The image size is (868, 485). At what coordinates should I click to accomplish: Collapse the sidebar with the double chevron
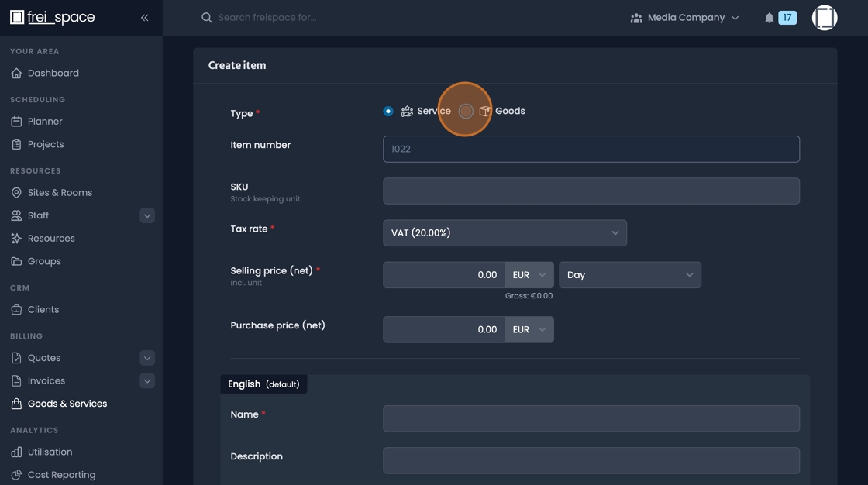coord(144,17)
